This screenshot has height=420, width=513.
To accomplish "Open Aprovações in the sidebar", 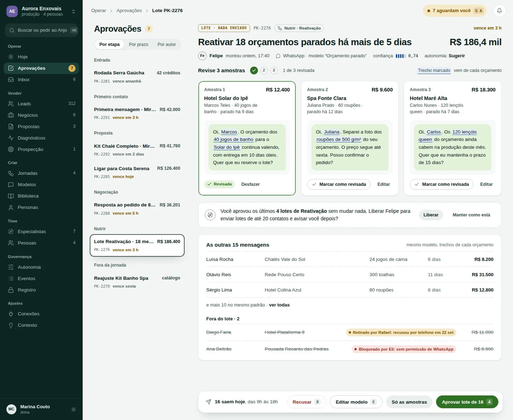I will (x=41, y=68).
